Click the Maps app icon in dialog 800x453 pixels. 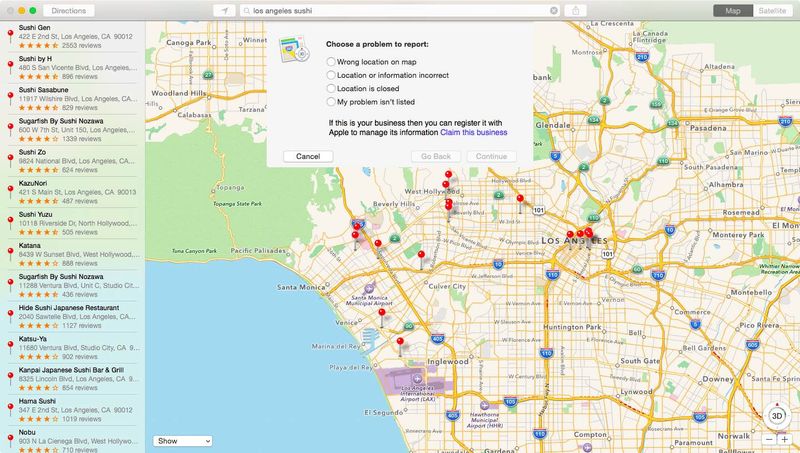tap(294, 49)
